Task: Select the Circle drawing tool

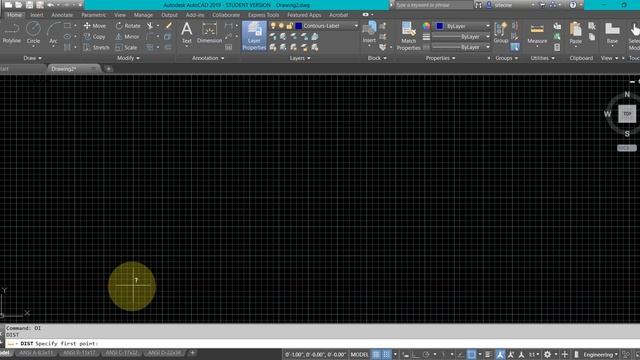Action: [33, 33]
